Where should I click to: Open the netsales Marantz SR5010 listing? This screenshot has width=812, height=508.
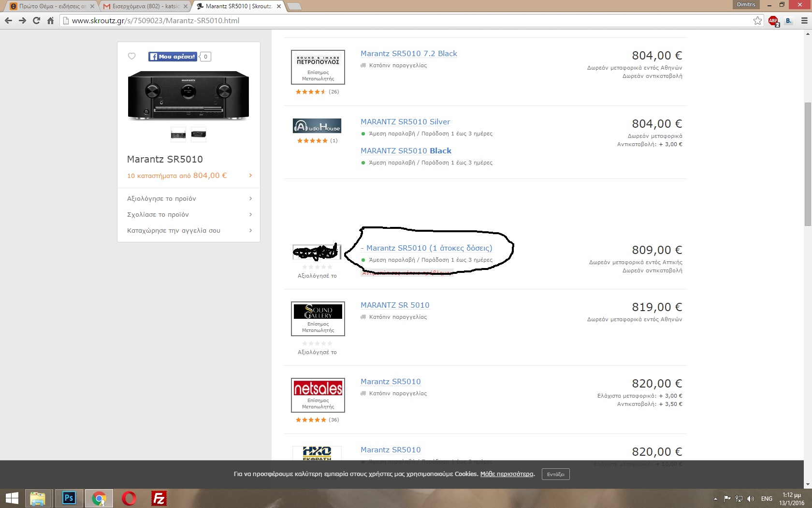pos(391,382)
